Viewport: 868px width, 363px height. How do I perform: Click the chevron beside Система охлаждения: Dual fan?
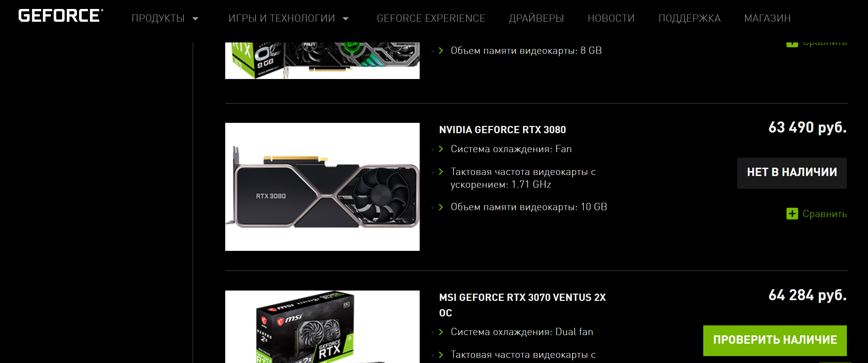(441, 332)
